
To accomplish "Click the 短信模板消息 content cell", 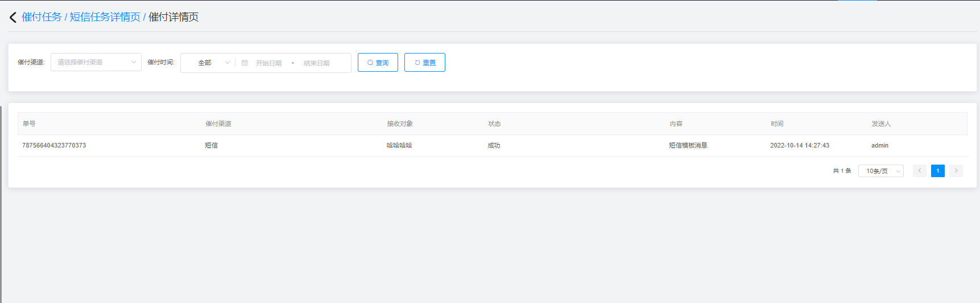I will 688,145.
